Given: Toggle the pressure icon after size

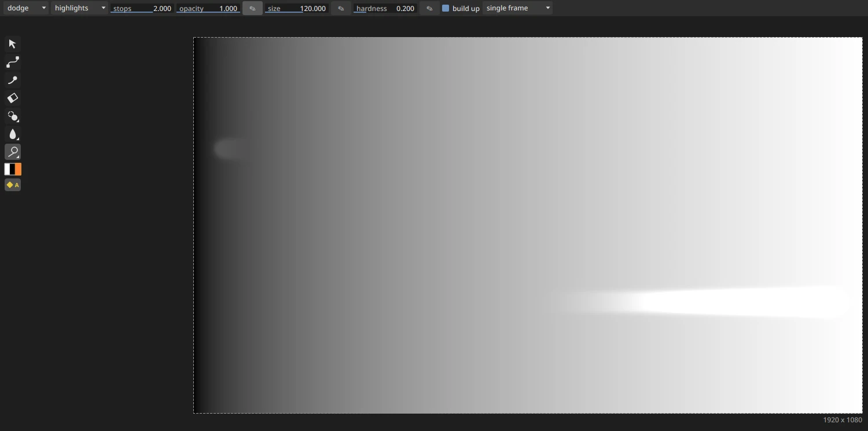Looking at the screenshot, I should point(341,8).
